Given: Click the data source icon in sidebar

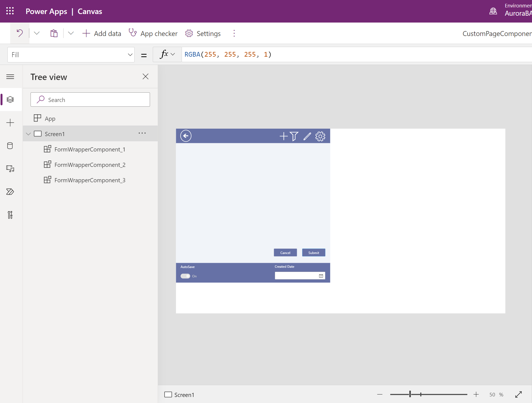Looking at the screenshot, I should click(10, 146).
